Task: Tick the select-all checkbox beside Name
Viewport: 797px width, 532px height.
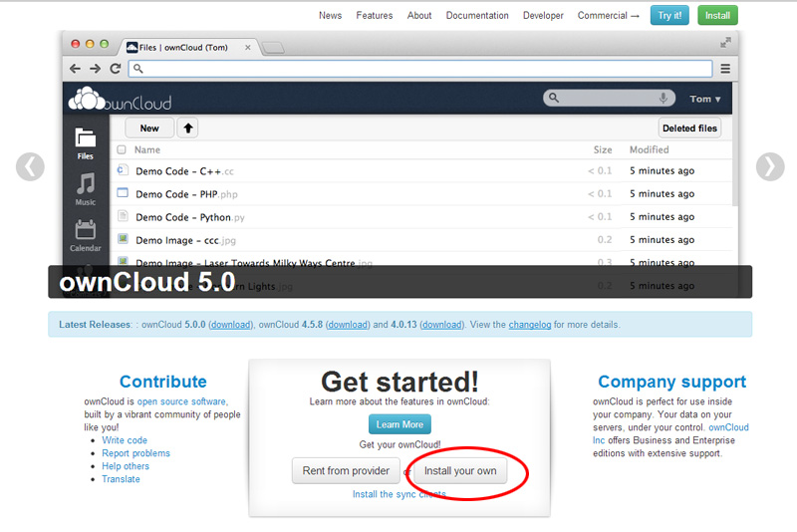Action: (122, 149)
